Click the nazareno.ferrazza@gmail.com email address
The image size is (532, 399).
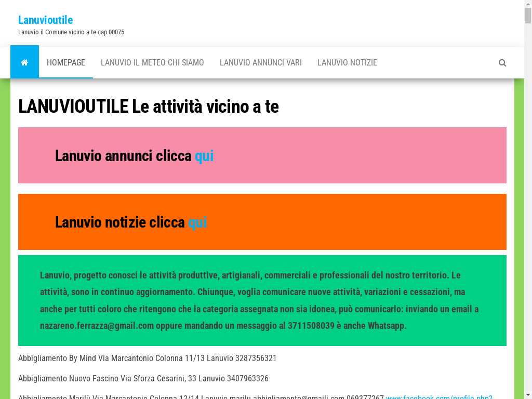coord(97,326)
